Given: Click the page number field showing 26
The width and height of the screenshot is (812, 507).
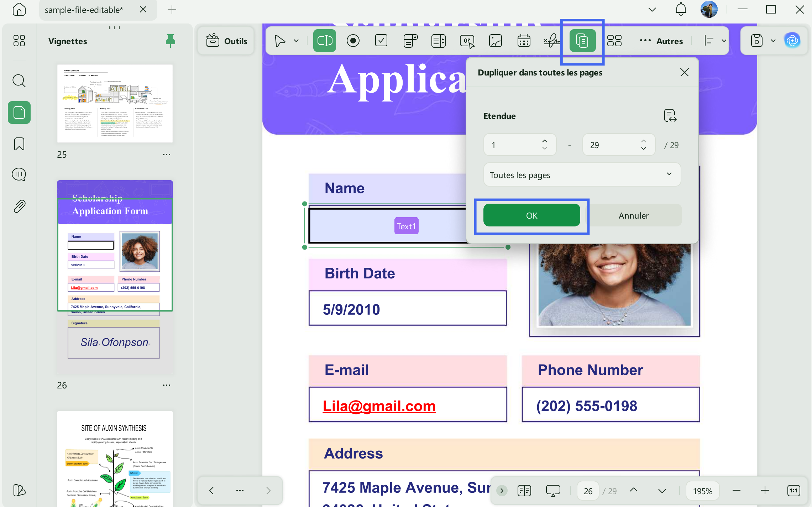Looking at the screenshot, I should pos(588,491).
